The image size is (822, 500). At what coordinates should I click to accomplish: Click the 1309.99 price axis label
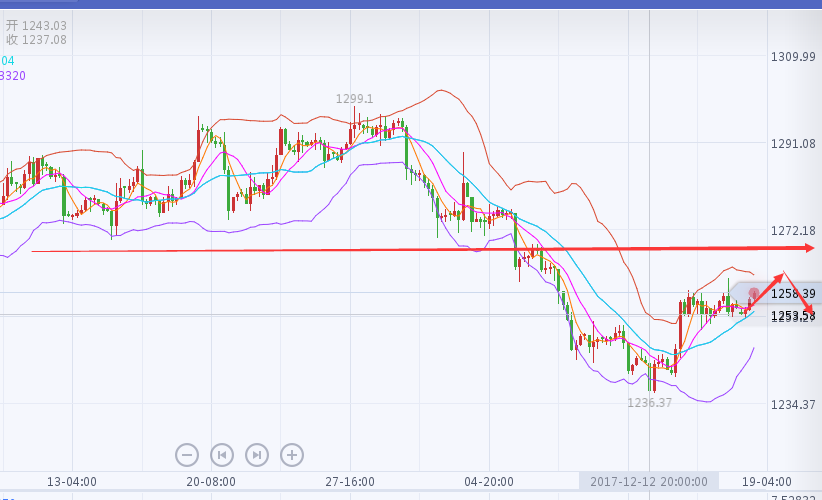click(x=794, y=56)
